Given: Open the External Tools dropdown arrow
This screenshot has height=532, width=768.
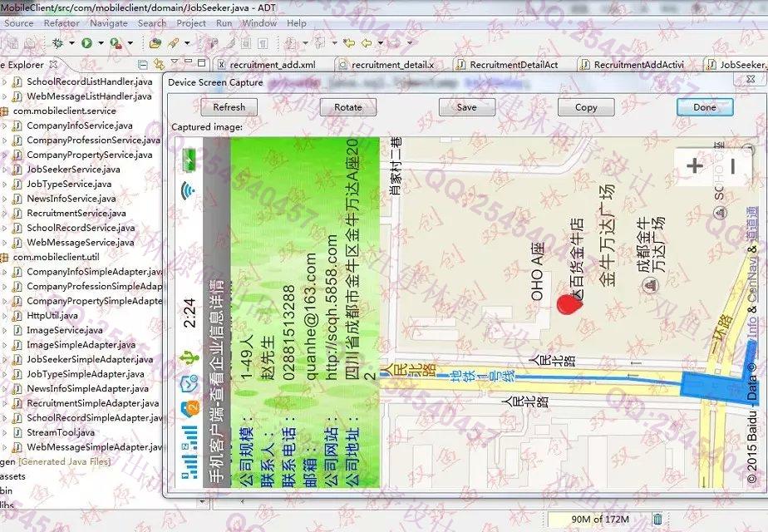Looking at the screenshot, I should (130, 43).
